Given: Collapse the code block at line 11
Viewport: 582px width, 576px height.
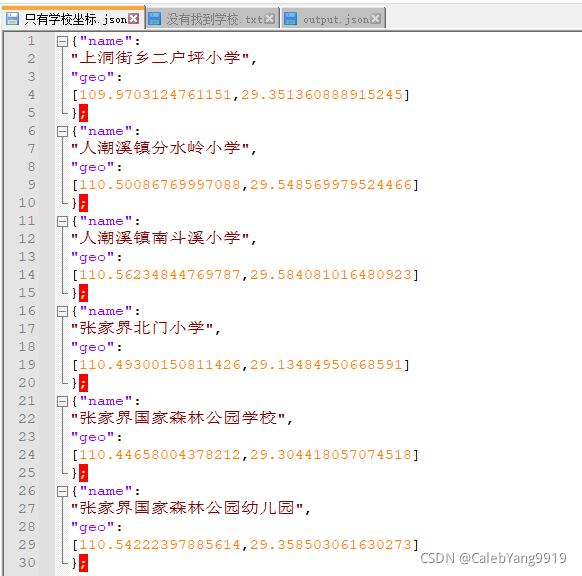Looking at the screenshot, I should tap(62, 222).
